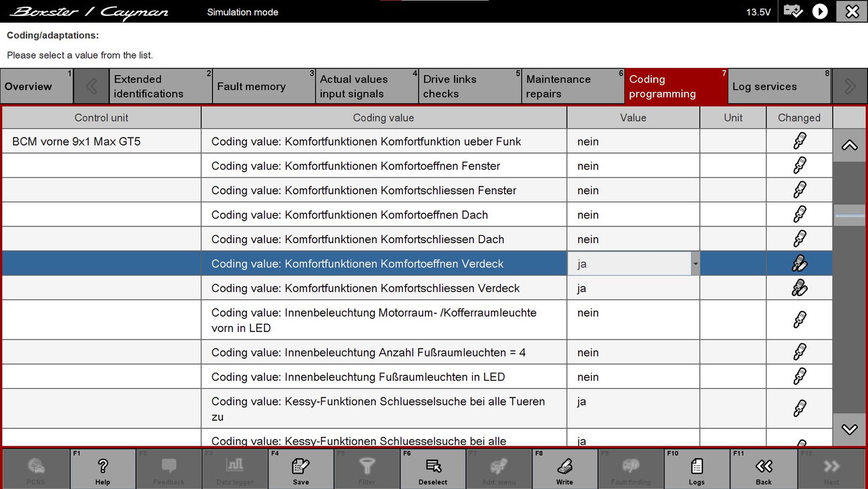Click the Deselect icon button
Image resolution: width=868 pixels, height=489 pixels.
click(433, 466)
